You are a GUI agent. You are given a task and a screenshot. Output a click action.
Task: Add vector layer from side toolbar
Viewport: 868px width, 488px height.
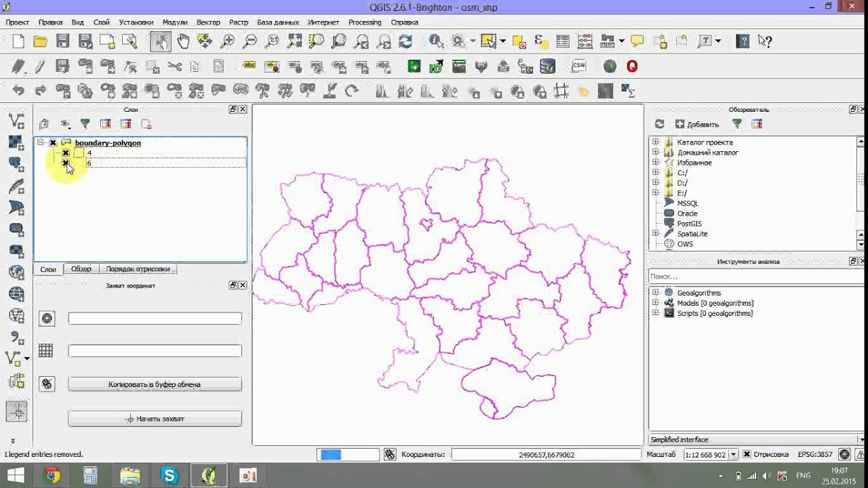tap(16, 121)
